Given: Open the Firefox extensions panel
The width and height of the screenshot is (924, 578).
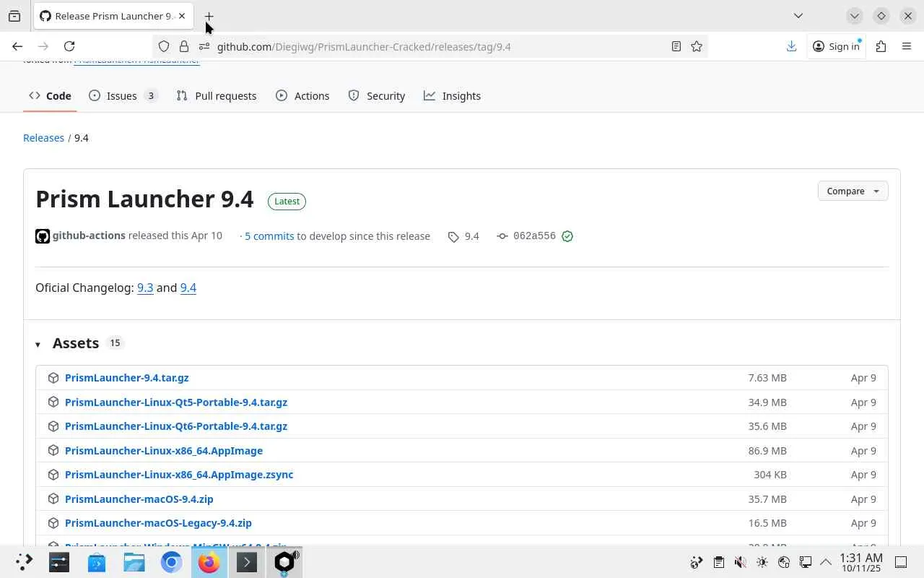Looking at the screenshot, I should point(881,46).
